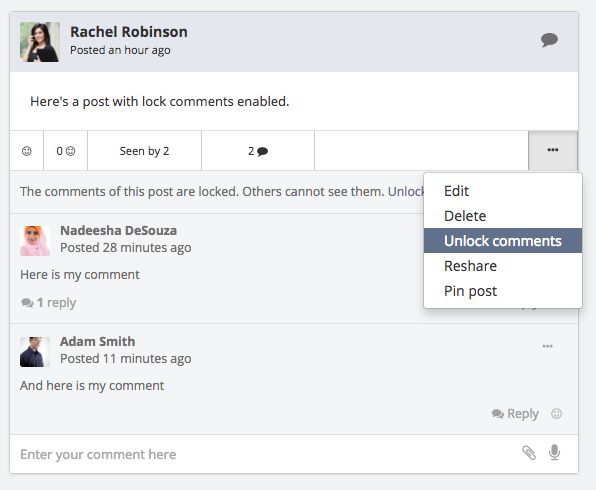The image size is (596, 490).
Task: Collapse the post options three-dot menu
Action: coord(553,150)
